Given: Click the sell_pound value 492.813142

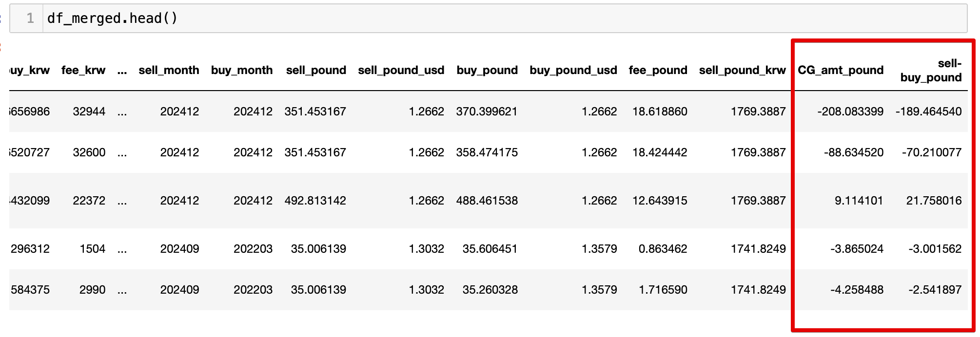Looking at the screenshot, I should point(315,201).
